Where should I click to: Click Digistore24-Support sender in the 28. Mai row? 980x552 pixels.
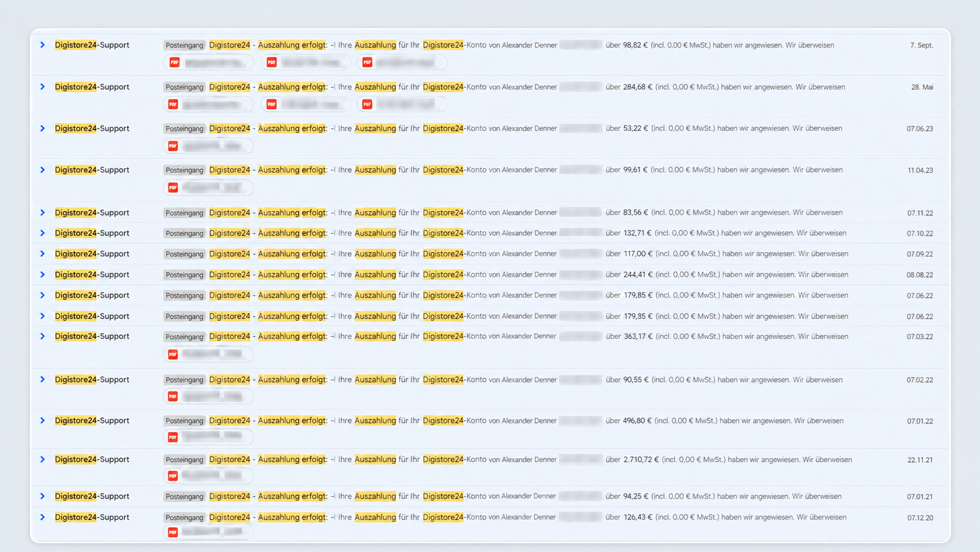(92, 87)
